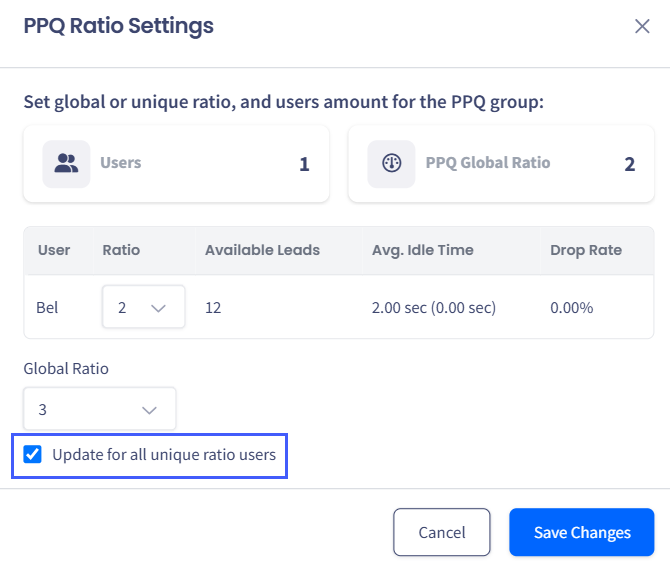This screenshot has width=670, height=569.
Task: Open the Global Ratio dropdown
Action: pyautogui.click(x=100, y=409)
